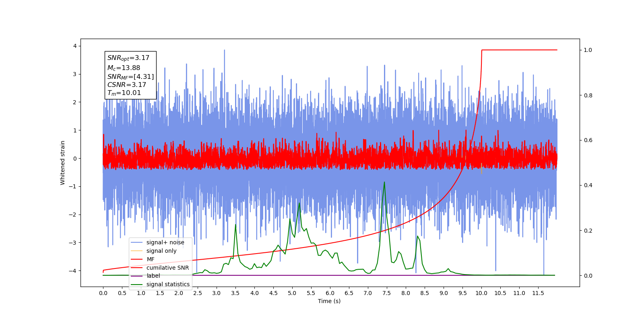The width and height of the screenshot is (644, 322).
Task: Click the orange 'signal only' legend line
Action: pyautogui.click(x=137, y=251)
